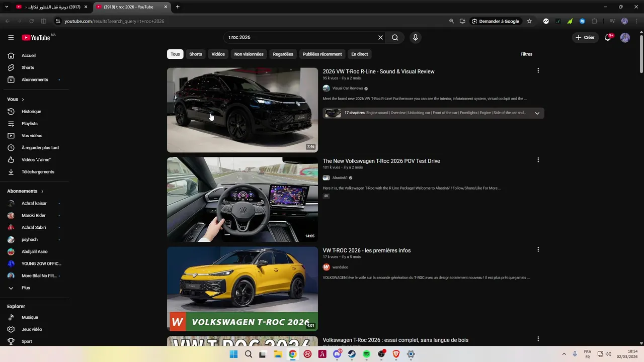Open Abonnements in sidebar
644x362 pixels.
click(34, 79)
